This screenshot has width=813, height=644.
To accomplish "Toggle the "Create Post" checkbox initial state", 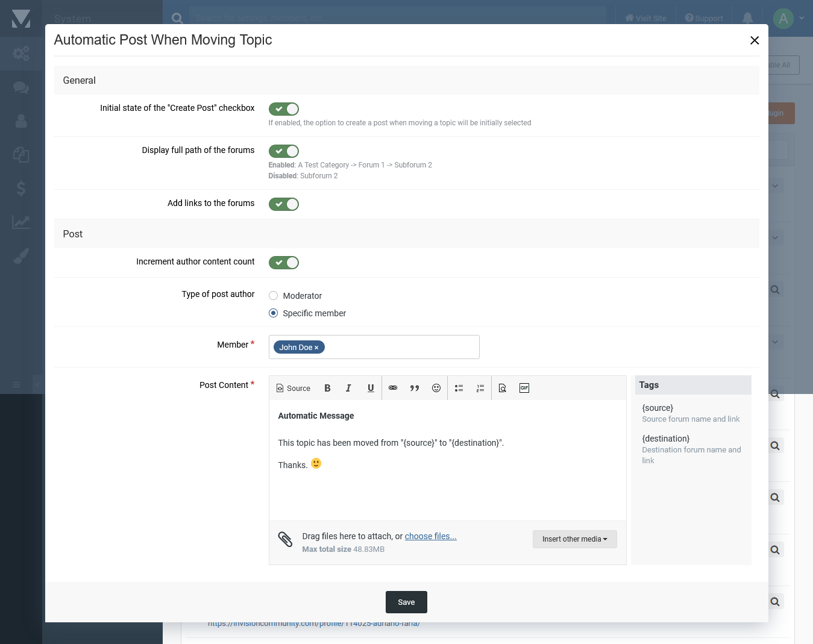I will pos(284,109).
